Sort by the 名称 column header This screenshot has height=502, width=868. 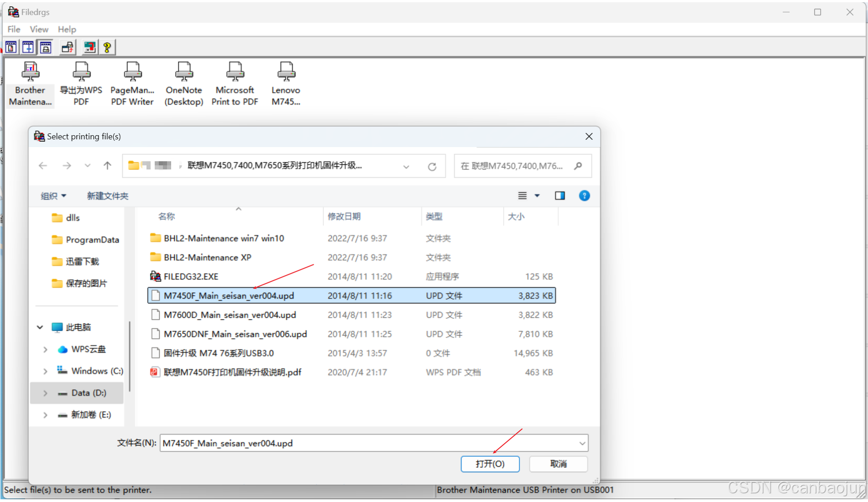(166, 217)
